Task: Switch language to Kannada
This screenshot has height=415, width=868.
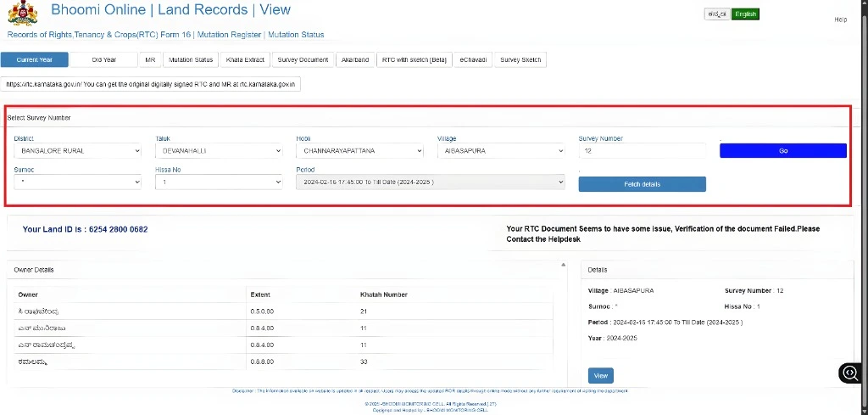Action: [717, 14]
